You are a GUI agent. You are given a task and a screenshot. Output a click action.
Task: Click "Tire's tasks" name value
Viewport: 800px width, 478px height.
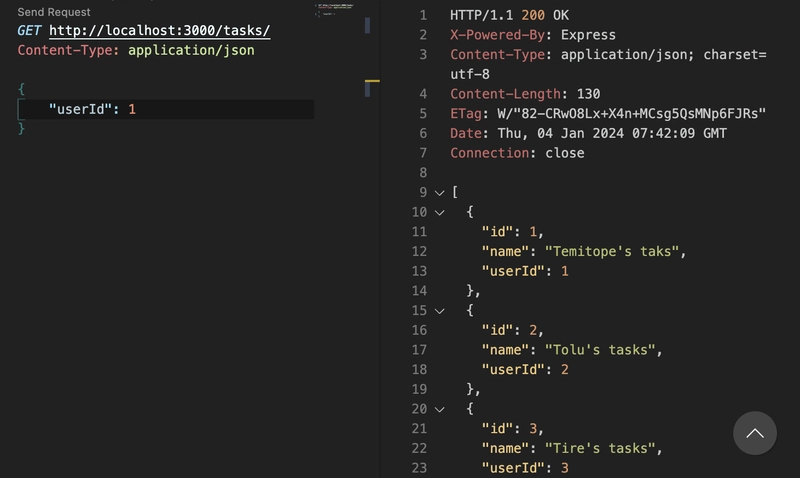[x=600, y=448]
